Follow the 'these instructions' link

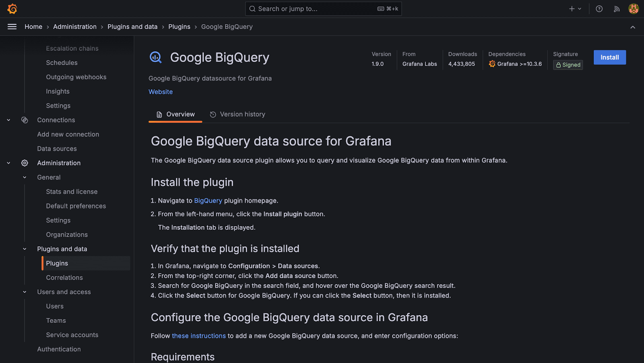(x=198, y=336)
